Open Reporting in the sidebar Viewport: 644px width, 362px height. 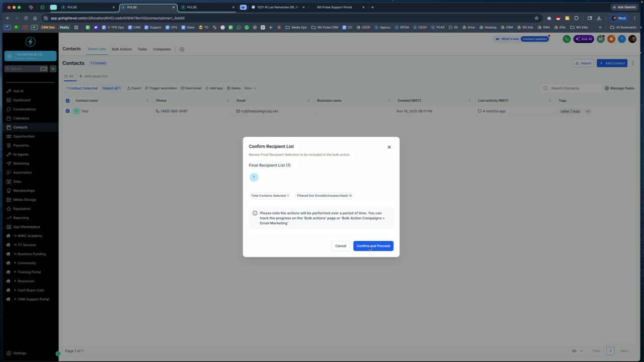[21, 218]
